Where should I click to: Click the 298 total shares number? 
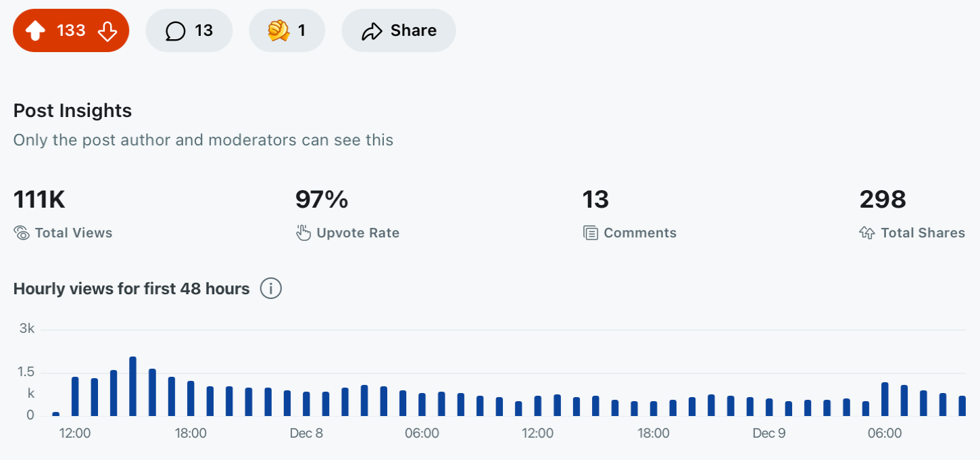(883, 200)
